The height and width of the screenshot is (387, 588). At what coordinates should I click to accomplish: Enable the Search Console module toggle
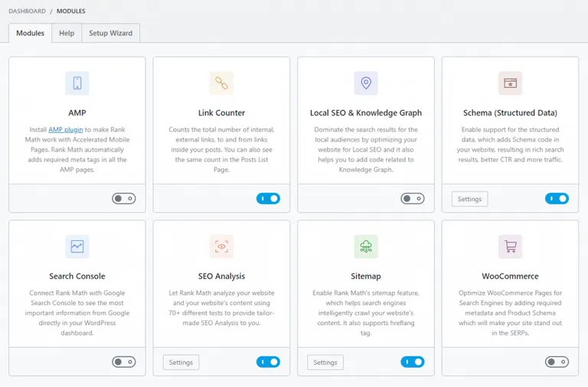124,362
